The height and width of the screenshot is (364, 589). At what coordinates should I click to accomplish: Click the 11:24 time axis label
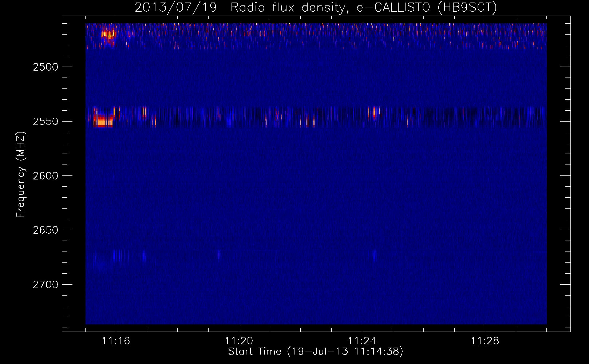pyautogui.click(x=362, y=341)
